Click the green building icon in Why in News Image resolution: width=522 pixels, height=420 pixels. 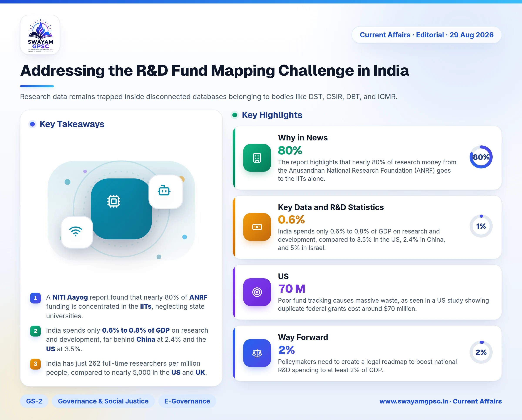[x=257, y=158]
